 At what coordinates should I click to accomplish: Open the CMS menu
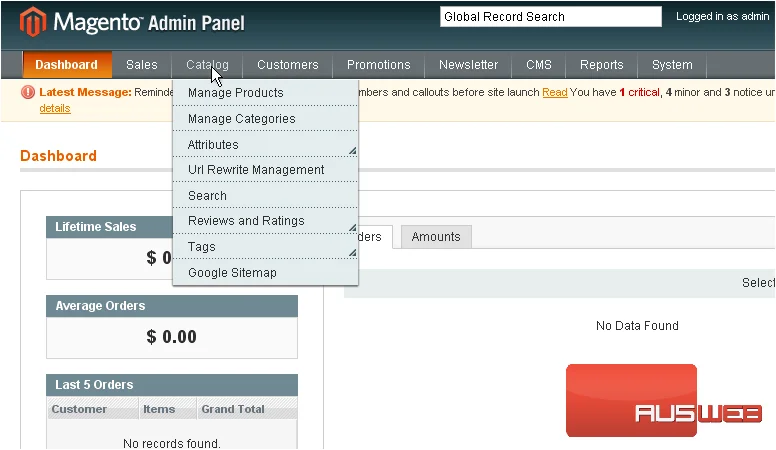(x=538, y=65)
